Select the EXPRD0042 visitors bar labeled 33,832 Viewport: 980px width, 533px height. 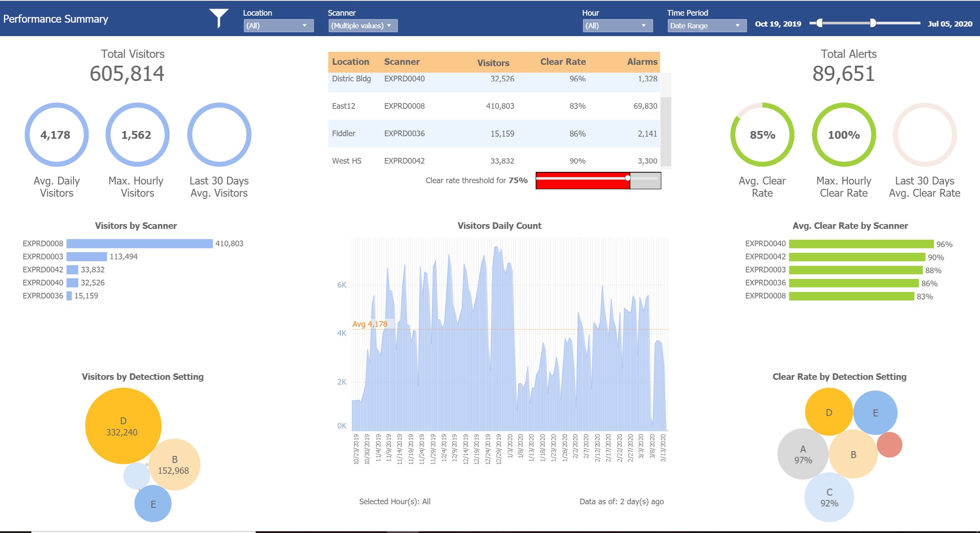pyautogui.click(x=72, y=270)
